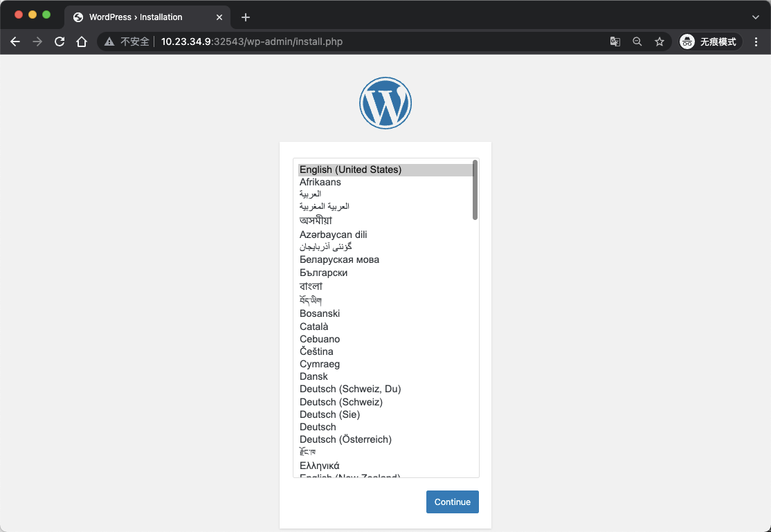The image size is (771, 532).
Task: Select Ελληνικά language
Action: [385, 466]
